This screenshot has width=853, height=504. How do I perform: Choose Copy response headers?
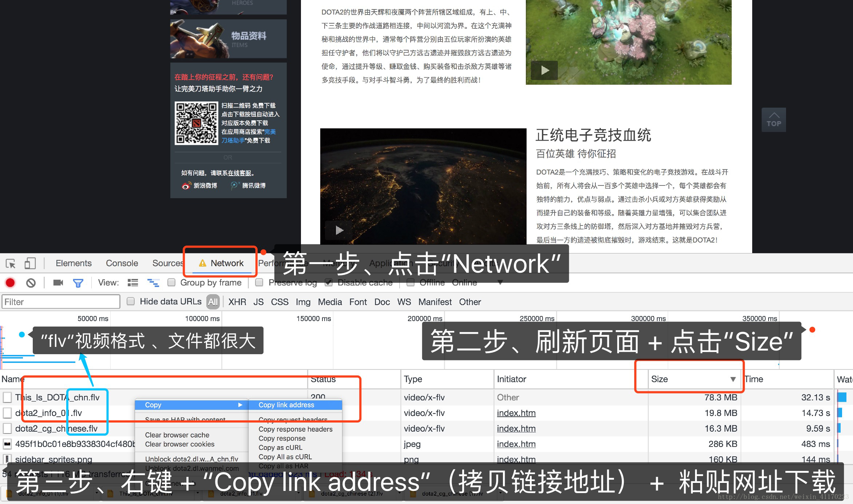(x=295, y=429)
